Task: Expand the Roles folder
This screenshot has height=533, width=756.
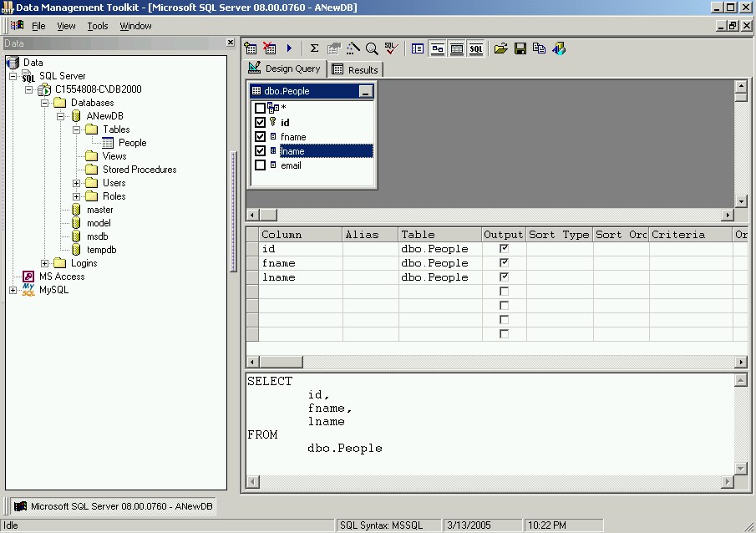Action: 77,197
